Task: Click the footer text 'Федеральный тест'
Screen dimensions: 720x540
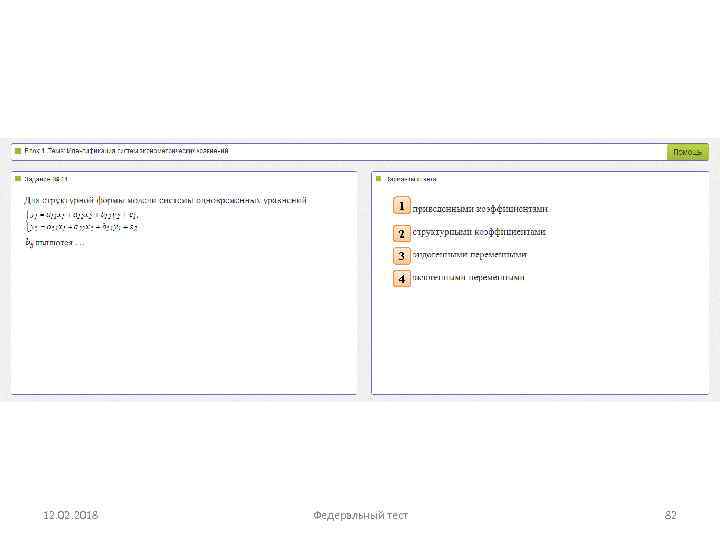Action: [360, 515]
